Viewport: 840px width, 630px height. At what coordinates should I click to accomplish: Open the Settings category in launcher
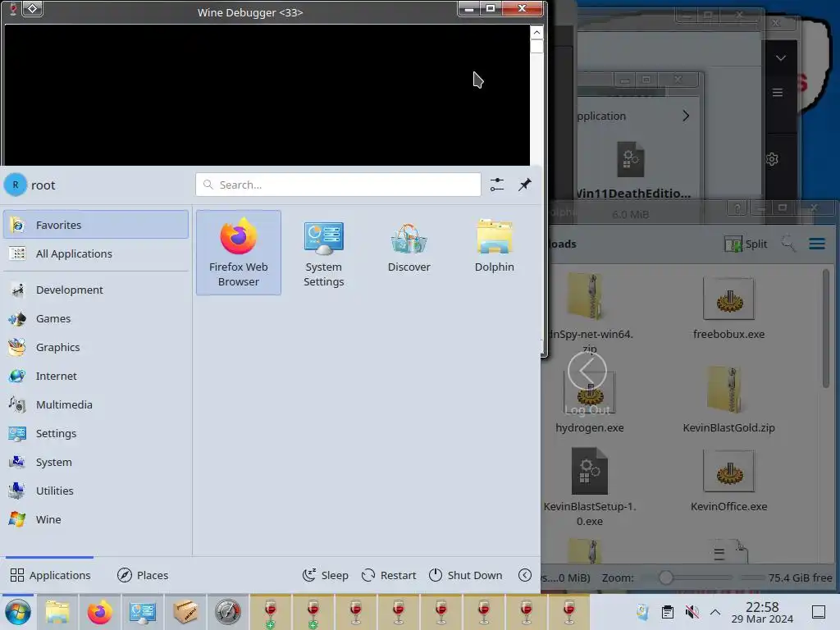point(96,433)
